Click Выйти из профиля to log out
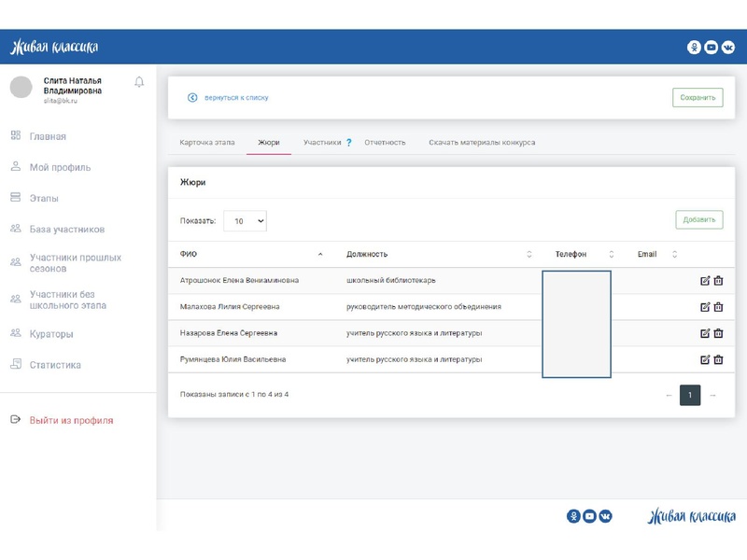 71,420
